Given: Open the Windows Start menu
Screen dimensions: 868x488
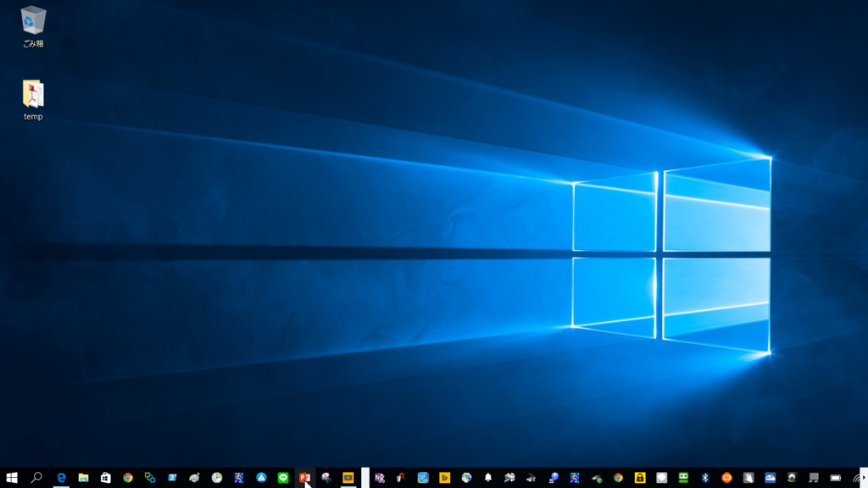Looking at the screenshot, I should tap(12, 478).
